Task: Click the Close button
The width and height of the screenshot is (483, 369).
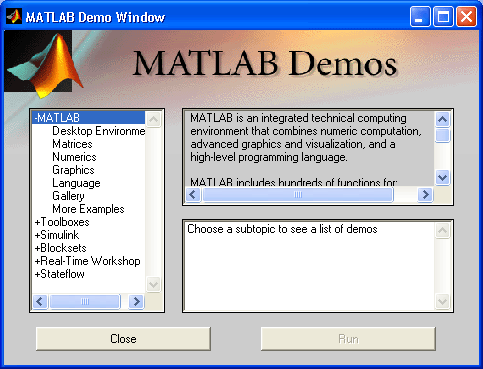Action: (123, 339)
